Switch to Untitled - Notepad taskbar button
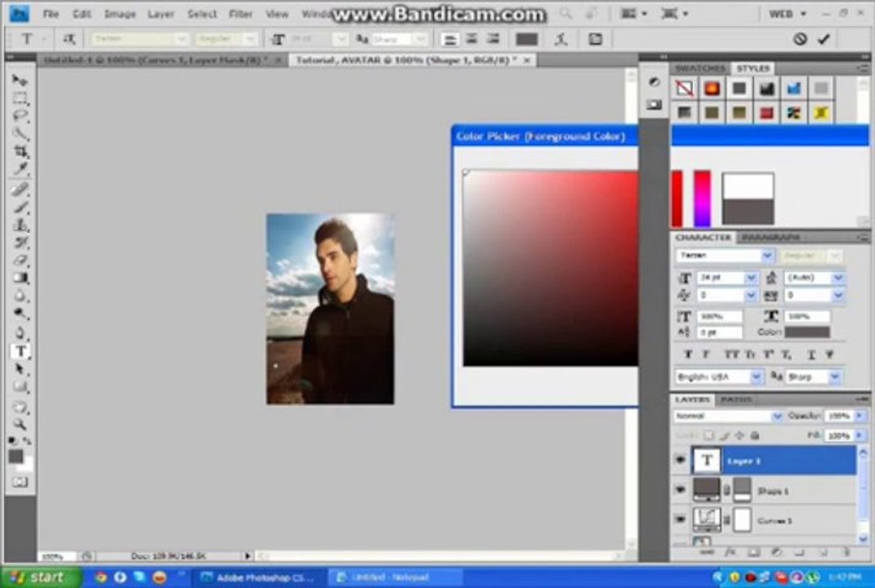 tap(396, 577)
